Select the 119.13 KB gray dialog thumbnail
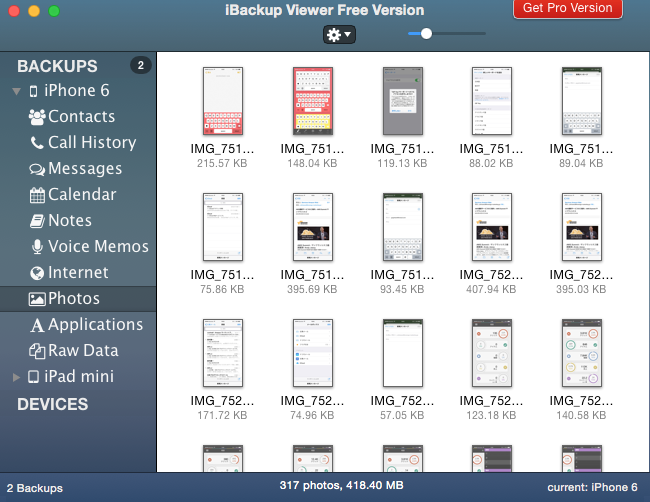The width and height of the screenshot is (650, 502). click(x=403, y=101)
